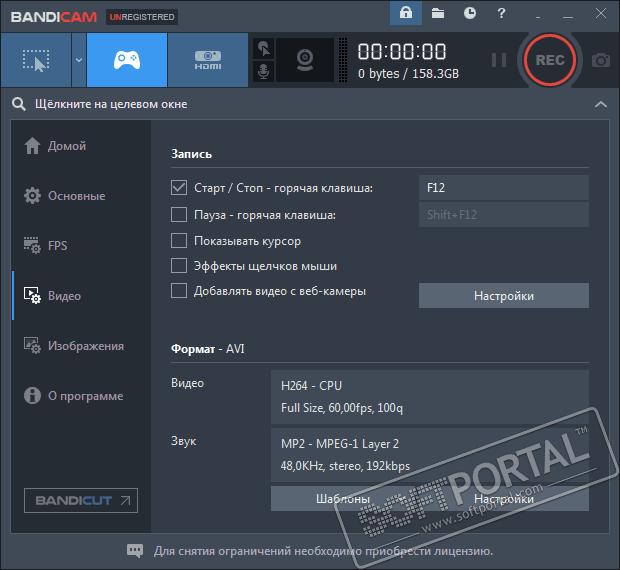Image resolution: width=620 pixels, height=570 pixels.
Task: Switch to game recording mode
Action: pos(127,60)
